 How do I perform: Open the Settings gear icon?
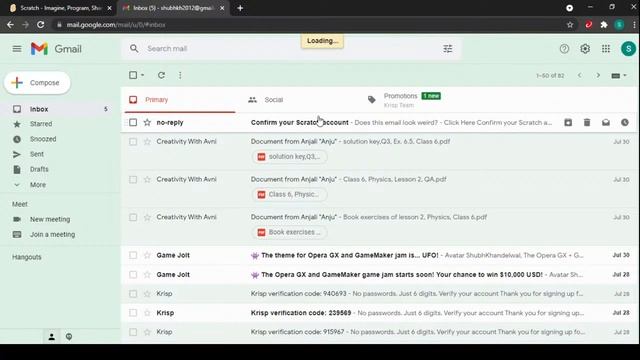coord(585,49)
